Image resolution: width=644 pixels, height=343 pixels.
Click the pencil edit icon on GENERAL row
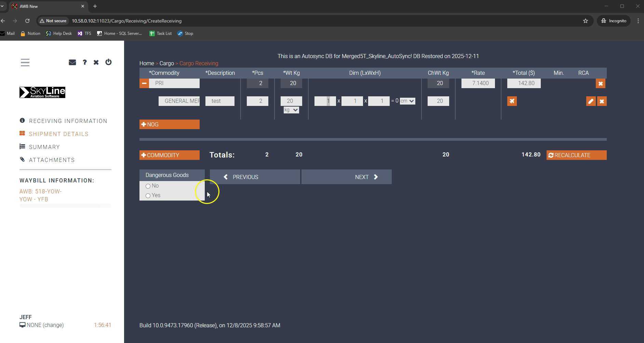point(590,101)
